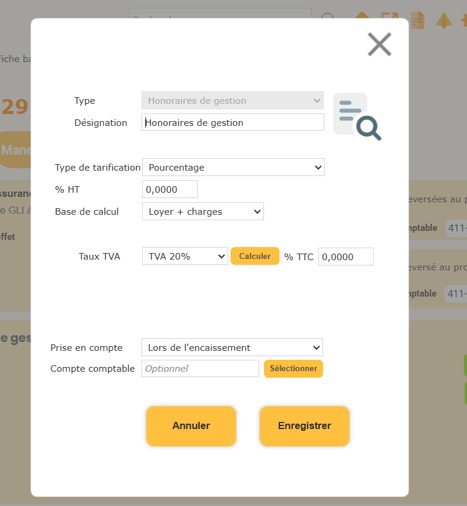Focus the Désignation text field
The image size is (467, 506).
pyautogui.click(x=233, y=122)
